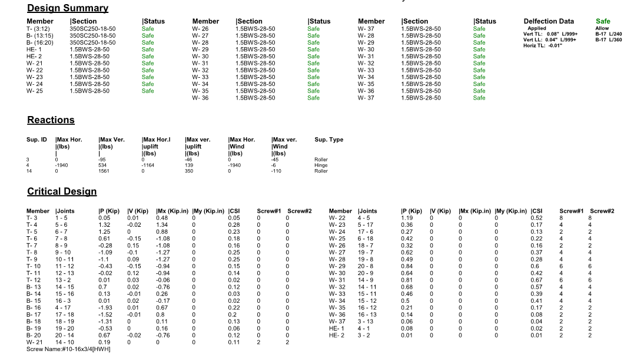
Task: Click the B- (16:20) member entry
Action: click(x=41, y=42)
